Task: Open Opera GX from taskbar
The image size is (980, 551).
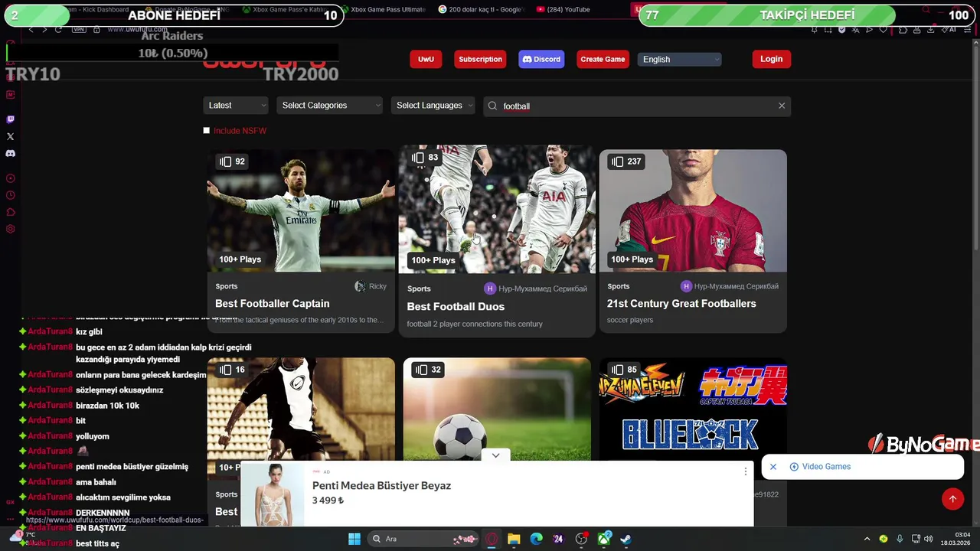Action: click(x=492, y=539)
